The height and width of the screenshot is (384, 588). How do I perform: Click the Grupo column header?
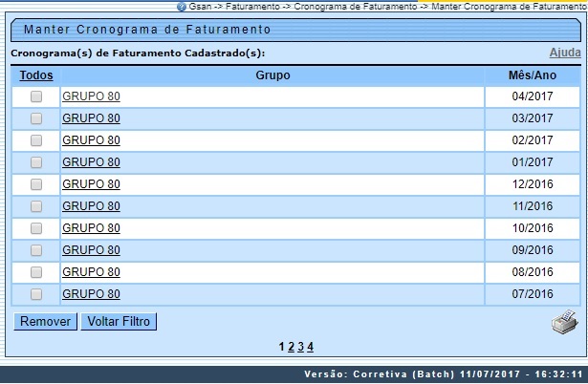272,75
